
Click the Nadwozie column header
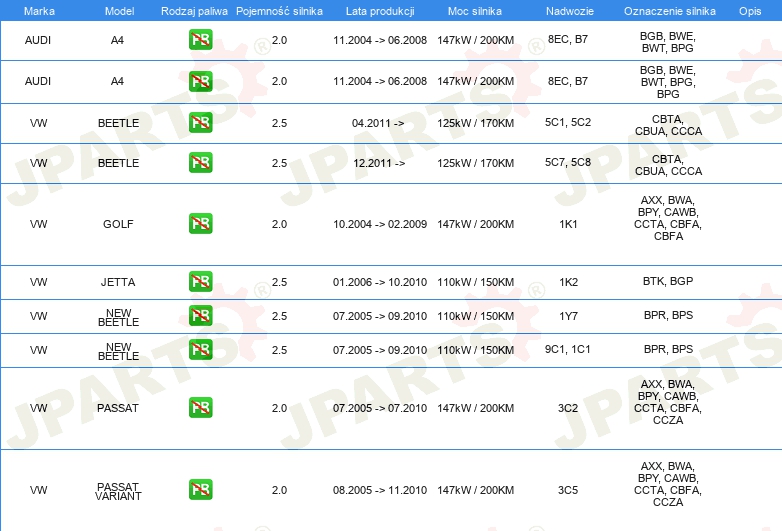click(x=570, y=11)
